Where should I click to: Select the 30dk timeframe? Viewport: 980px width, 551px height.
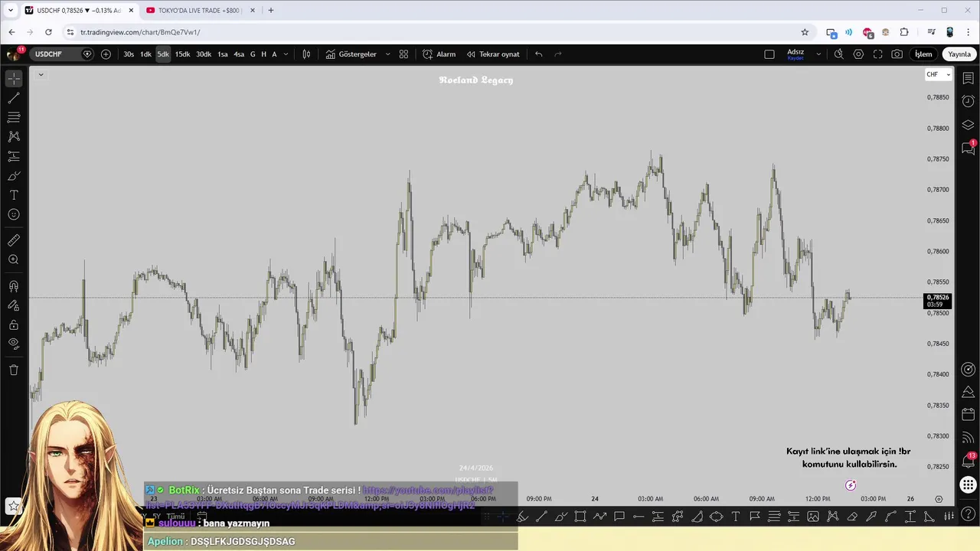(204, 54)
